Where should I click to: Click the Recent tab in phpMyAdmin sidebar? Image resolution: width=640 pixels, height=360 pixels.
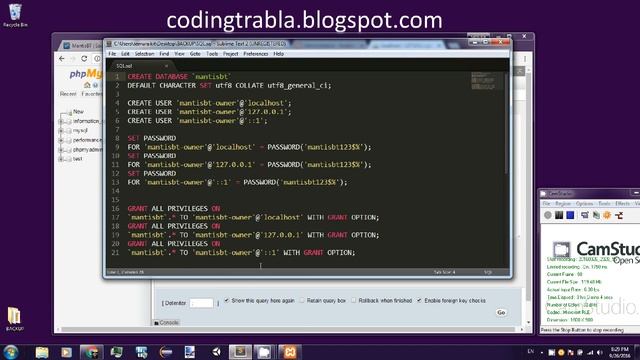click(x=68, y=94)
